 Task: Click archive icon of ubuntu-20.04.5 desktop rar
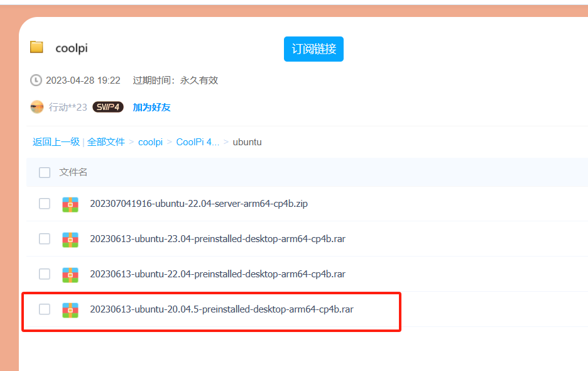tap(70, 310)
